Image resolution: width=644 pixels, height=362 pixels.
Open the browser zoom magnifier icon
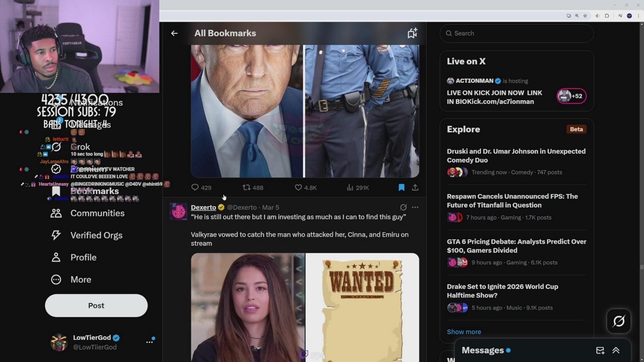point(577,16)
